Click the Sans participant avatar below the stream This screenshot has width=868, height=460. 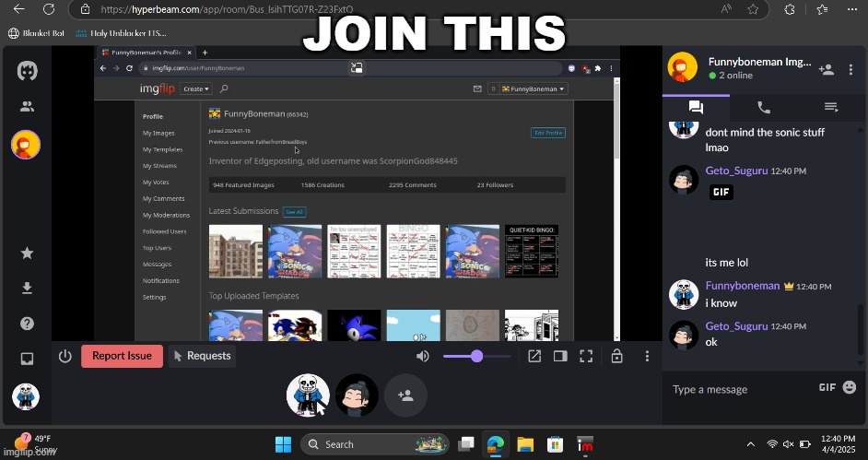coord(308,395)
